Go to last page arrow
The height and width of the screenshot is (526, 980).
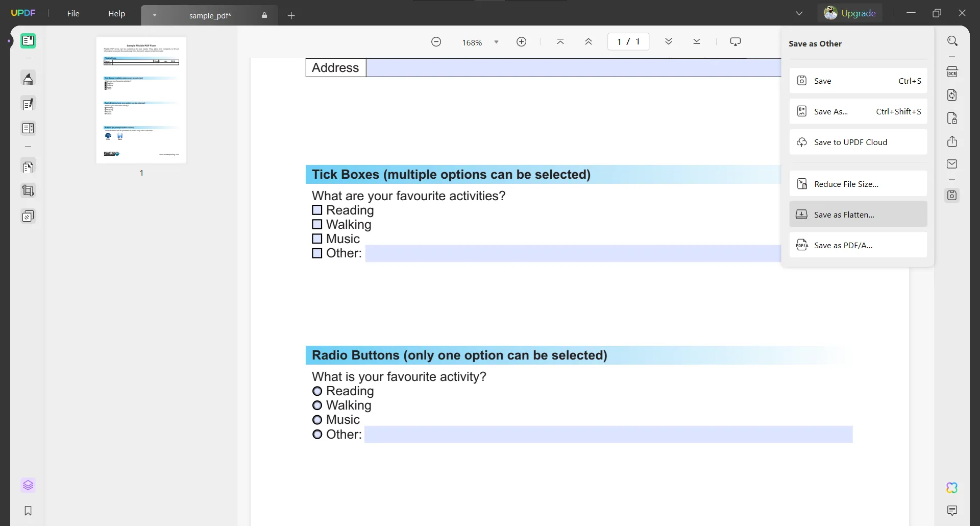tap(696, 42)
